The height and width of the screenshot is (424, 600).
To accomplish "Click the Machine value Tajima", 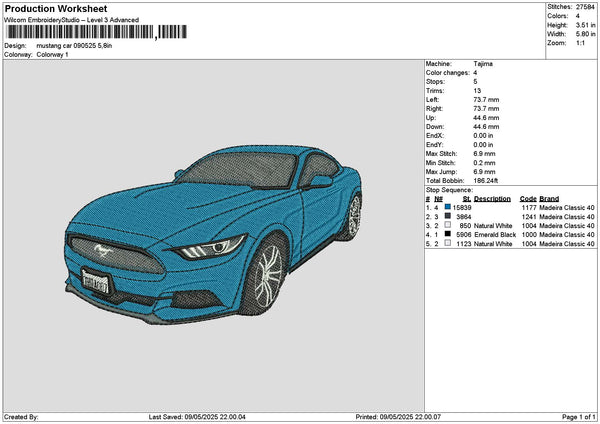I will (x=482, y=63).
